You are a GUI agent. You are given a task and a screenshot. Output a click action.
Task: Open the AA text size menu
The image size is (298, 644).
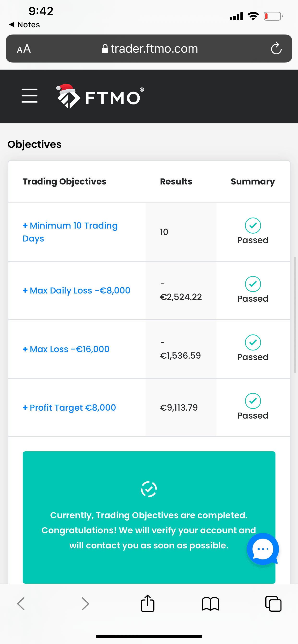tap(24, 49)
